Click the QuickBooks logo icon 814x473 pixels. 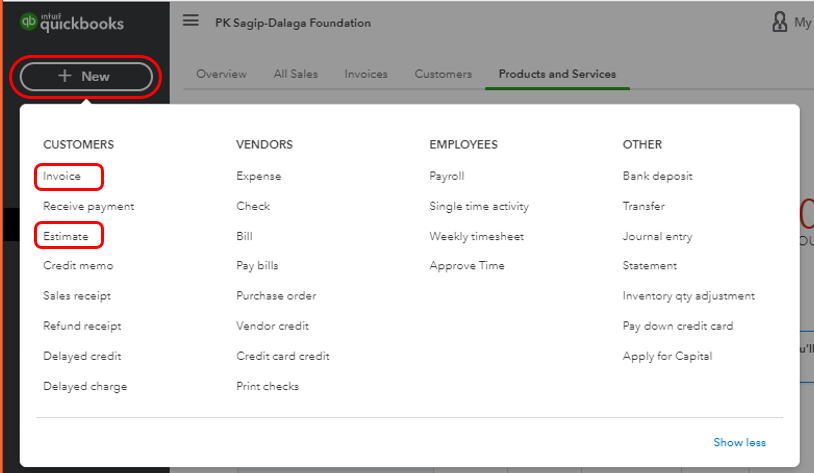point(29,23)
